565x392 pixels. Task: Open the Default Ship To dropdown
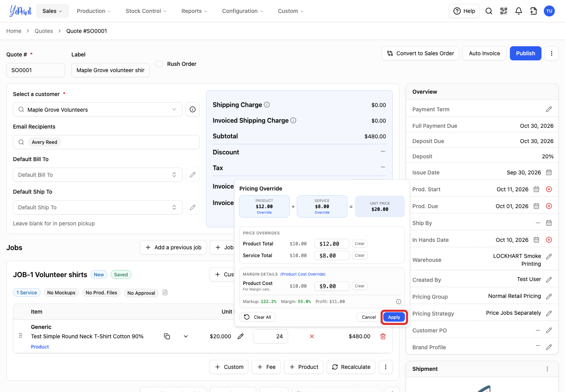(x=98, y=207)
